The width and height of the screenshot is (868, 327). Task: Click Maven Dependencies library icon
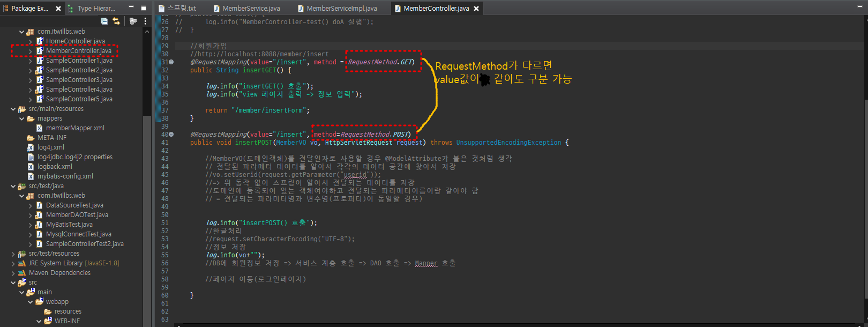(22, 273)
